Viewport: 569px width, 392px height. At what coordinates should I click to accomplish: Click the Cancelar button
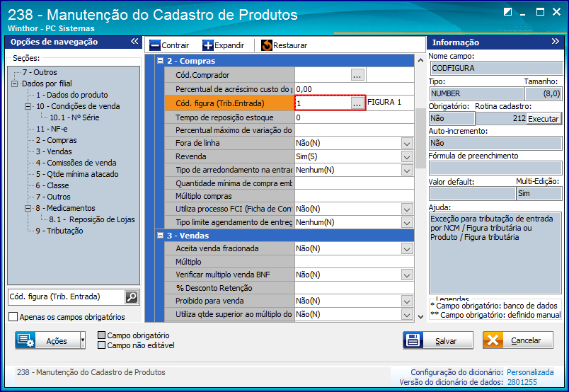click(x=518, y=340)
